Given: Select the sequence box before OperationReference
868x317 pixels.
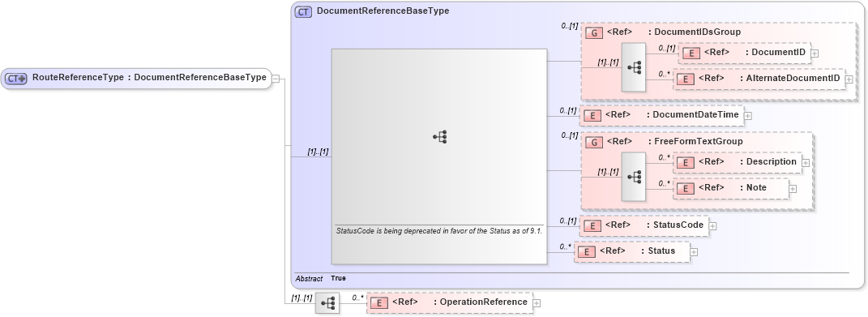Looking at the screenshot, I should (327, 302).
